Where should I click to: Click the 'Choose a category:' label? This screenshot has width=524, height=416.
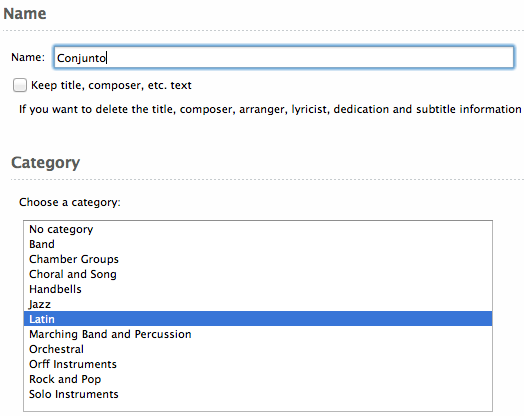[x=70, y=202]
